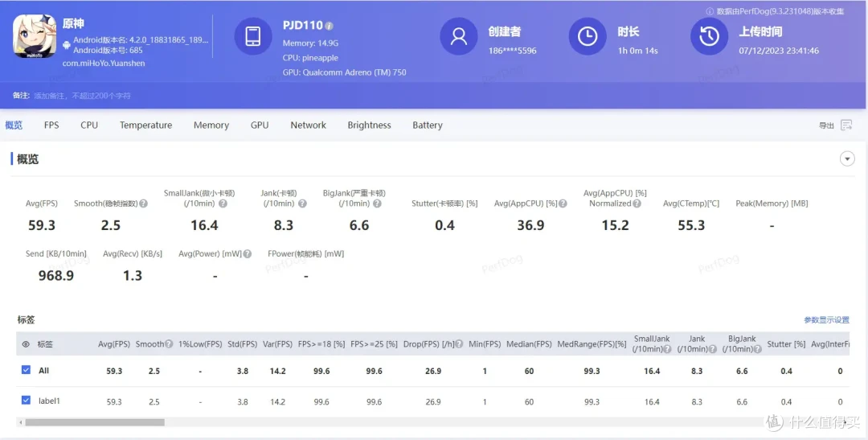
Task: Click the Min(FPS) column header
Action: pyautogui.click(x=485, y=344)
